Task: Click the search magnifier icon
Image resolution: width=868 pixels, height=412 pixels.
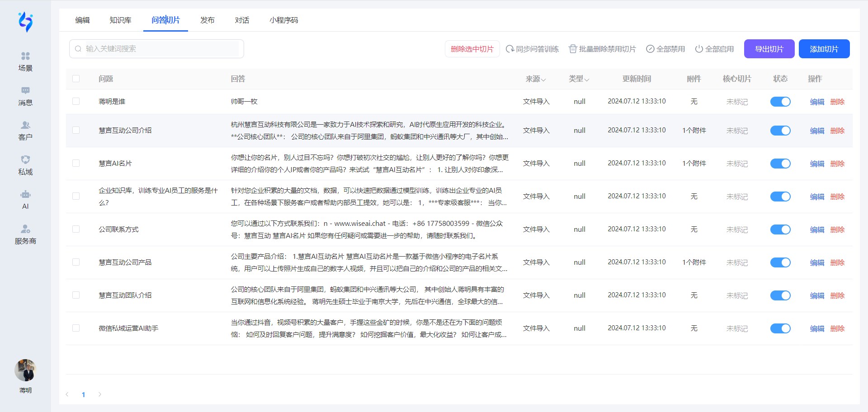Action: (78, 49)
